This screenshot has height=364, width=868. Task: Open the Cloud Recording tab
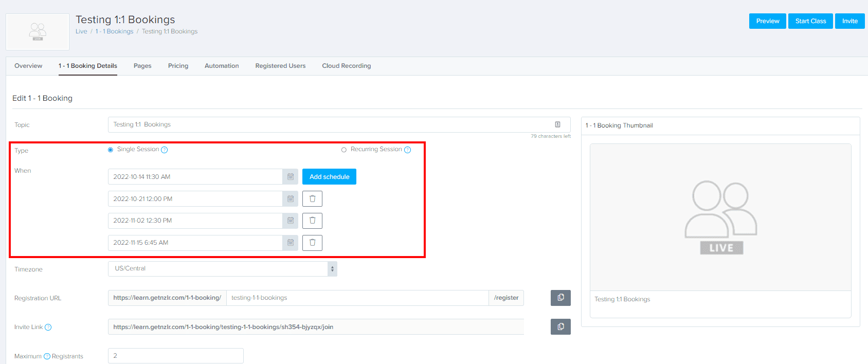click(x=346, y=66)
